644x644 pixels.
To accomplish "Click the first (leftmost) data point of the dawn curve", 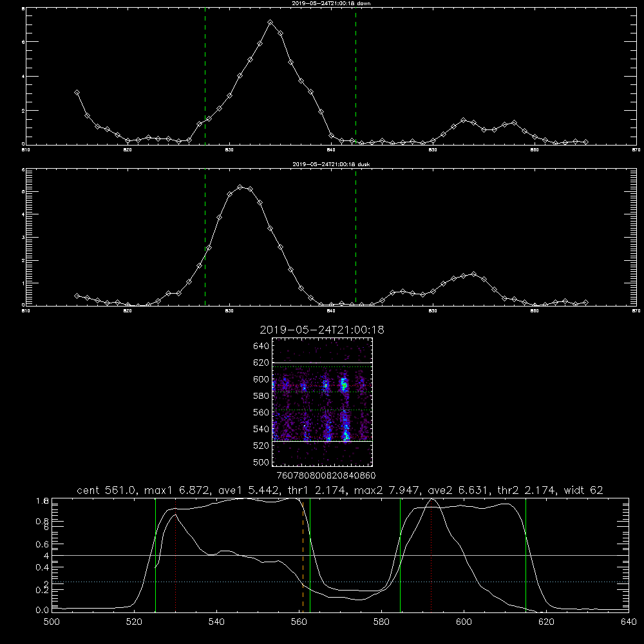I will [x=77, y=93].
